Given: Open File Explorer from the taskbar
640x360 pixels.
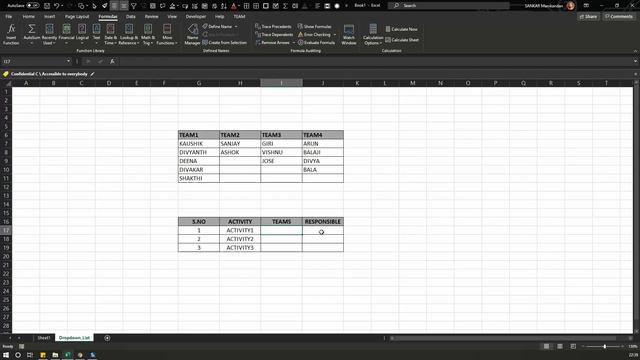Looking at the screenshot, I should tap(55, 355).
